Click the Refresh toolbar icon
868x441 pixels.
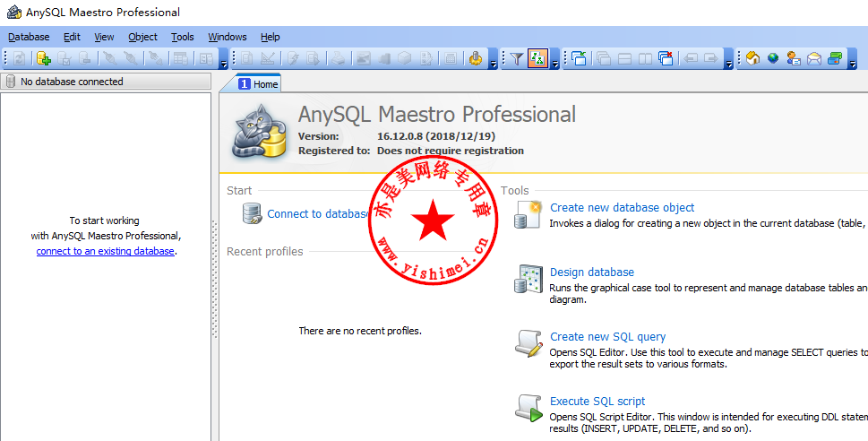20,58
